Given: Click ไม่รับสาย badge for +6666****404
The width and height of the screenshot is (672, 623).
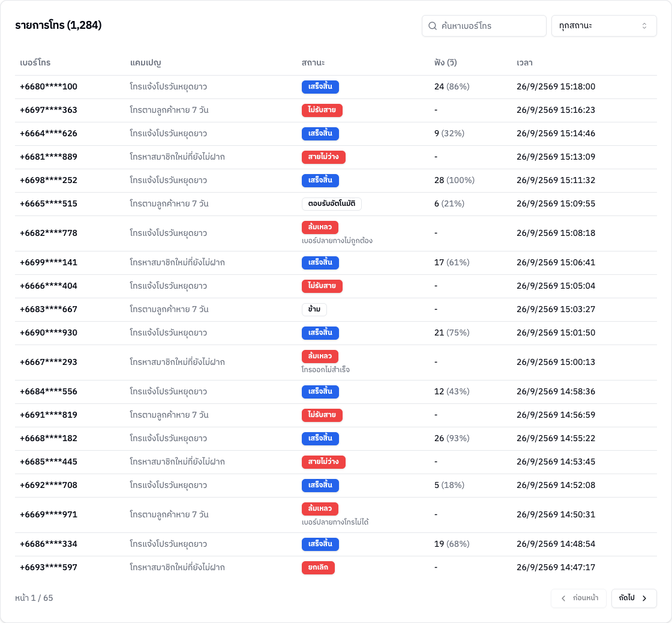Looking at the screenshot, I should pyautogui.click(x=322, y=286).
